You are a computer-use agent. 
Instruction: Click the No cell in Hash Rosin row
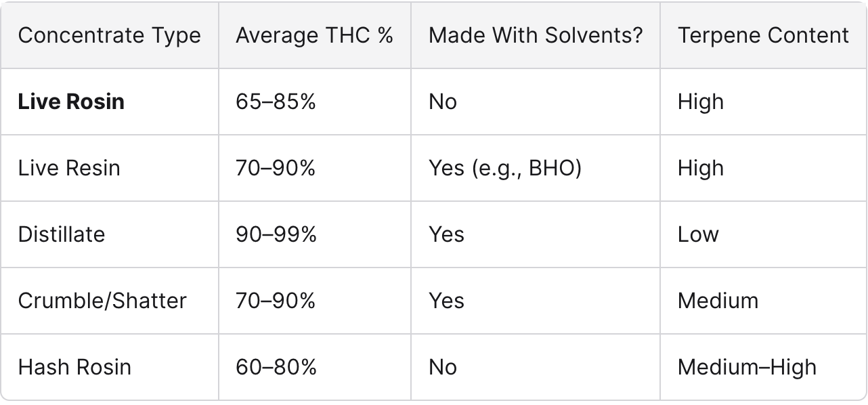click(443, 367)
